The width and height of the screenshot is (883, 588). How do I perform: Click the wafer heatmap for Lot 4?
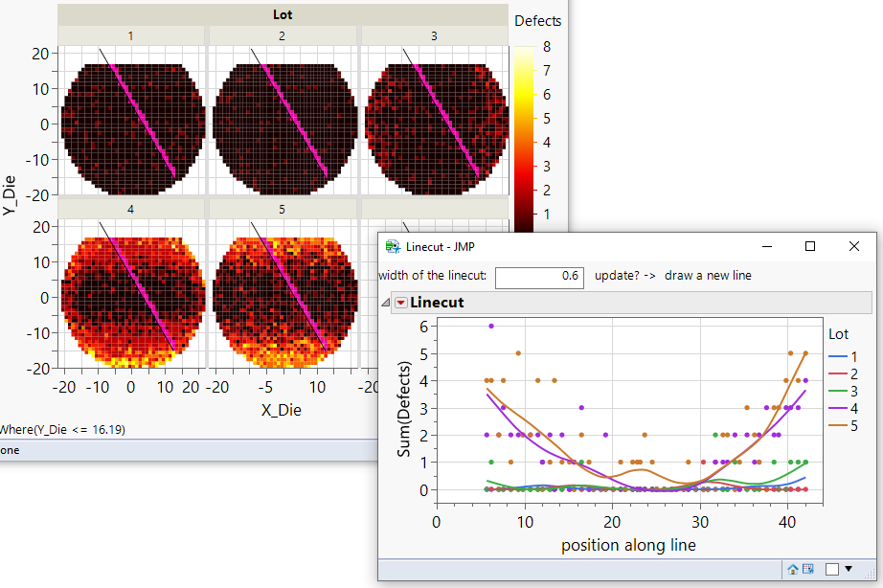coord(132,303)
